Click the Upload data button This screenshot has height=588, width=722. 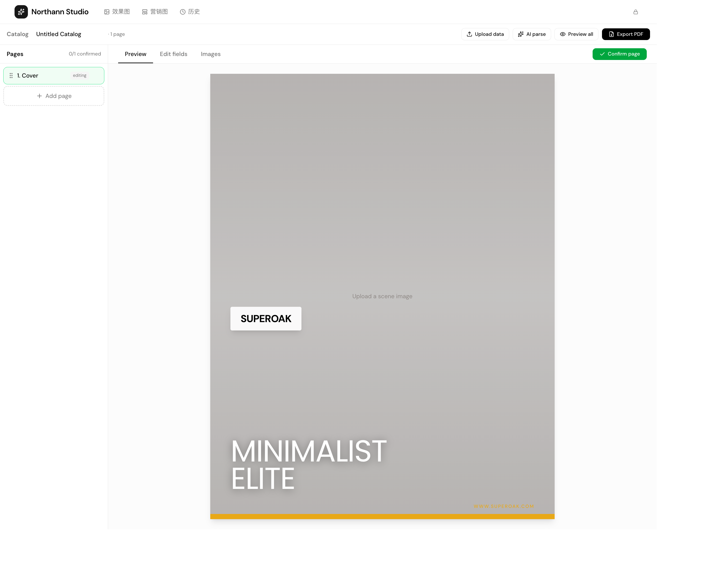click(x=485, y=34)
